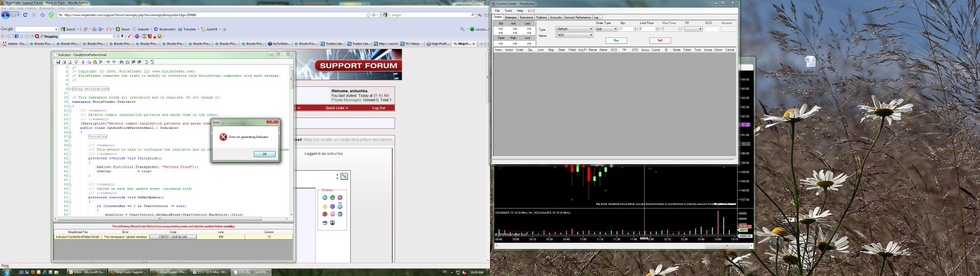Switch to the High Profit browser tab
980x276 pixels.
[x=437, y=44]
